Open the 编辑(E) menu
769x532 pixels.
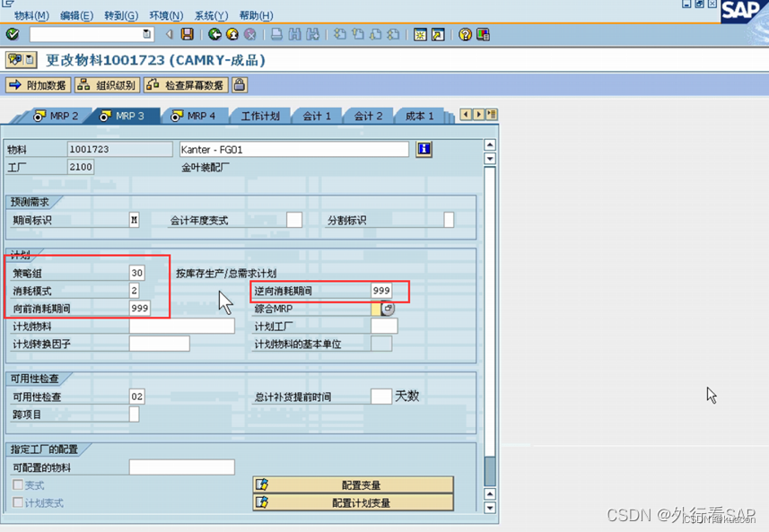point(76,15)
